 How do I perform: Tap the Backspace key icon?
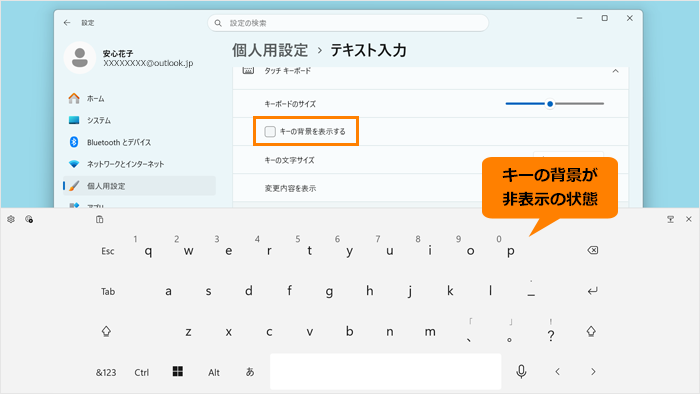(x=592, y=250)
